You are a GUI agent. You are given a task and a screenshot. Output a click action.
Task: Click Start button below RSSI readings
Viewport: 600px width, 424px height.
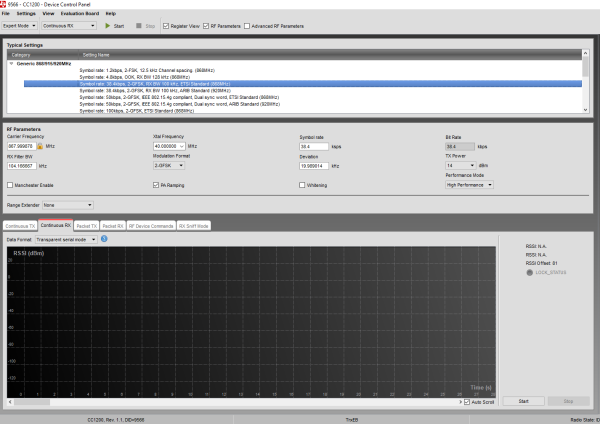pyautogui.click(x=523, y=401)
